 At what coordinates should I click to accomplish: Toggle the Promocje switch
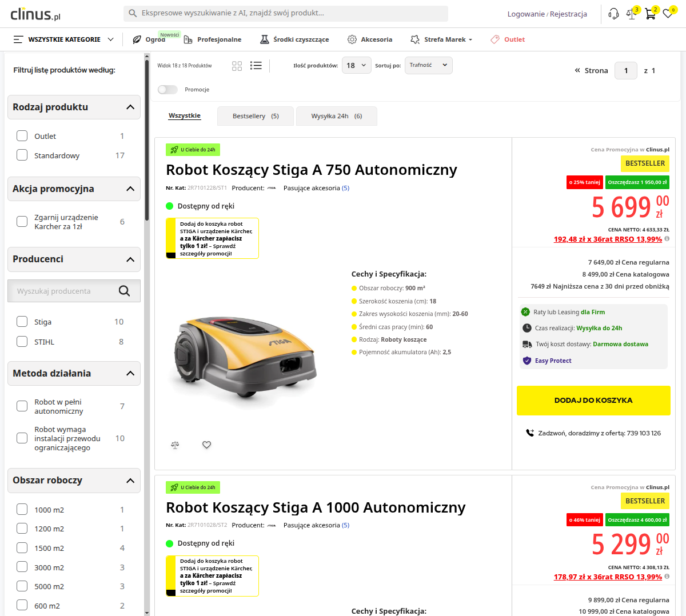167,90
